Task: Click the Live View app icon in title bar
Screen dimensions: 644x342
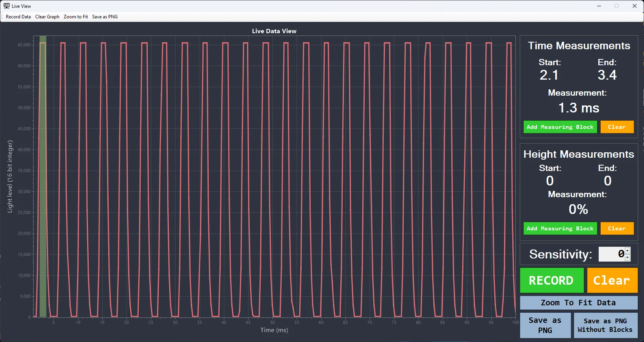Action: [7, 6]
